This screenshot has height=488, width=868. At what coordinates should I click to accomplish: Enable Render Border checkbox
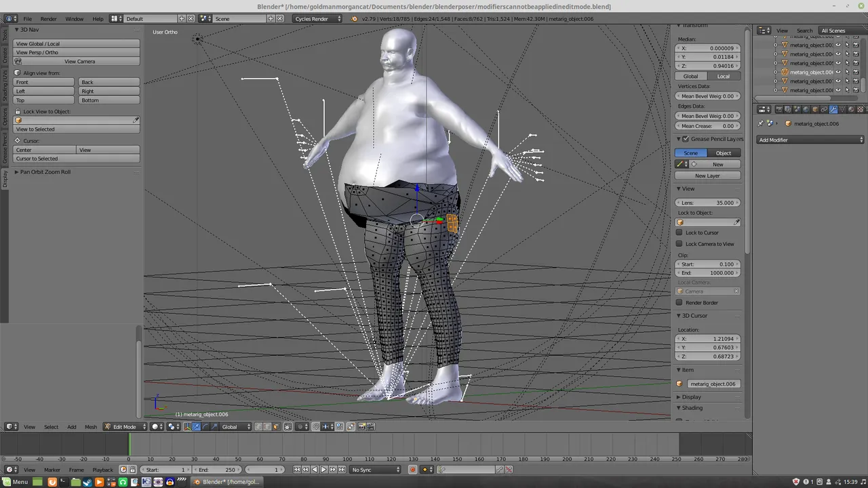pyautogui.click(x=679, y=303)
